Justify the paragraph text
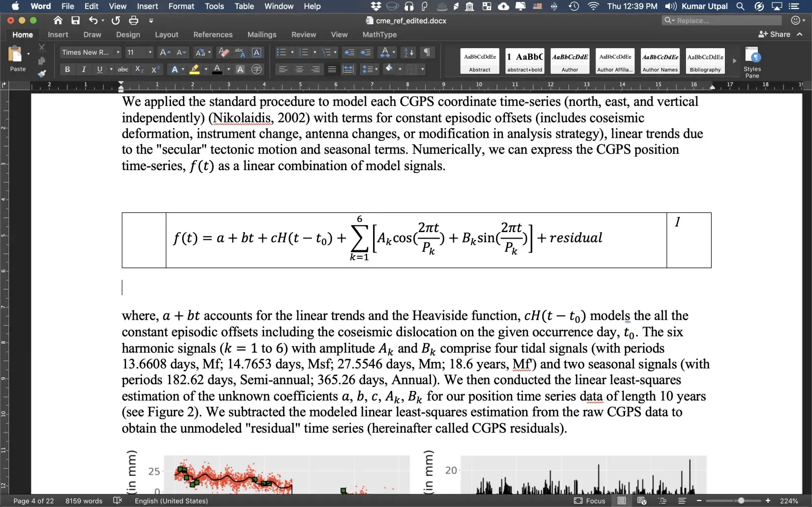This screenshot has width=812, height=507. coord(332,69)
